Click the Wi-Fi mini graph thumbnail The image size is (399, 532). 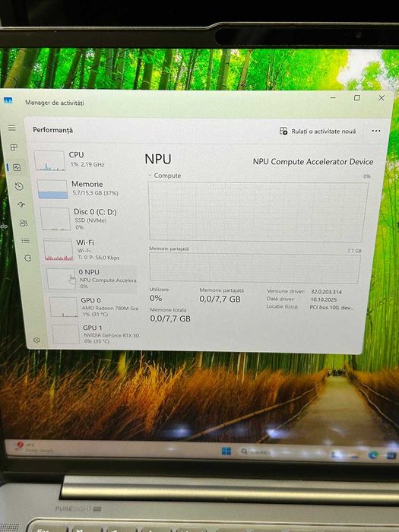tap(59, 250)
